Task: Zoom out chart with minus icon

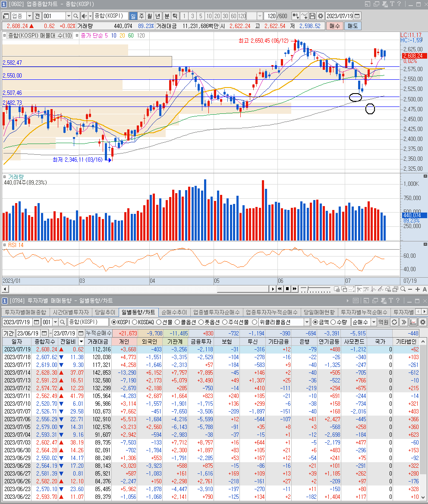Action: pos(410,289)
